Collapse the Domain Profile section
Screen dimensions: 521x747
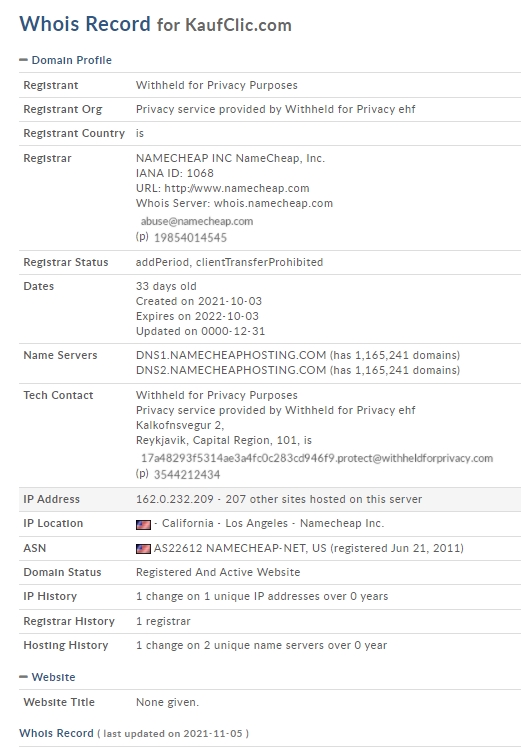tap(65, 60)
